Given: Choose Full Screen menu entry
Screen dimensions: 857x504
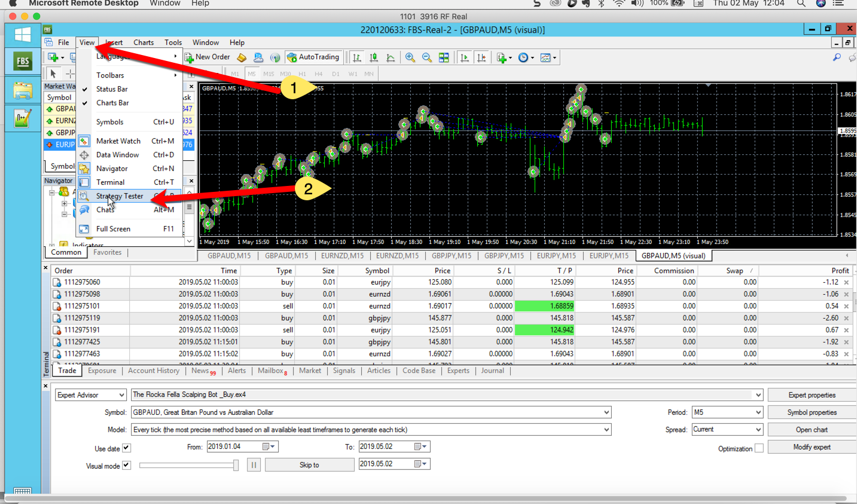Looking at the screenshot, I should pyautogui.click(x=129, y=229).
